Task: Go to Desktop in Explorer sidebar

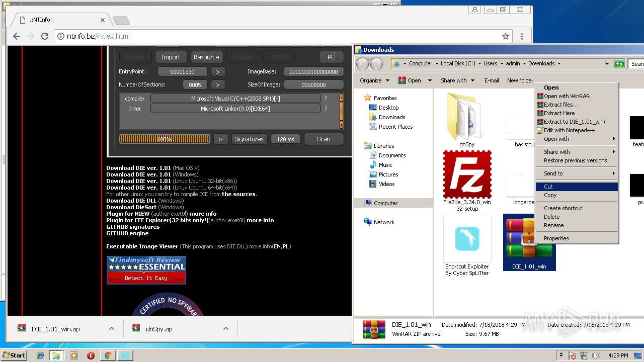Action: pyautogui.click(x=388, y=108)
